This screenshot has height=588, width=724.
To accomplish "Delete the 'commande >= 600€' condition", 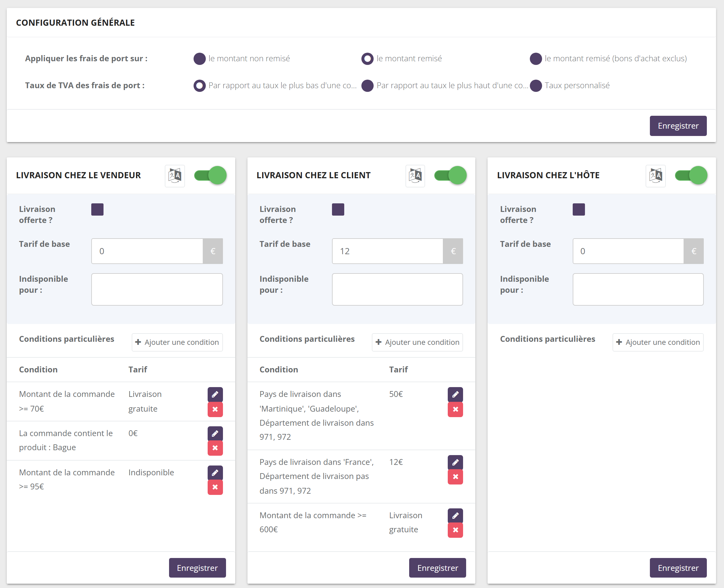I will pyautogui.click(x=455, y=530).
